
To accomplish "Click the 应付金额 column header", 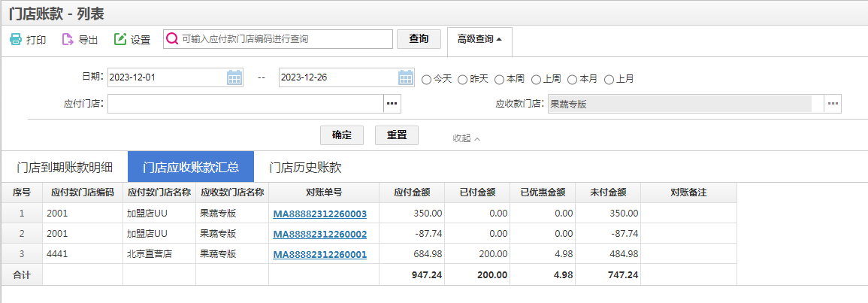I will tap(412, 192).
